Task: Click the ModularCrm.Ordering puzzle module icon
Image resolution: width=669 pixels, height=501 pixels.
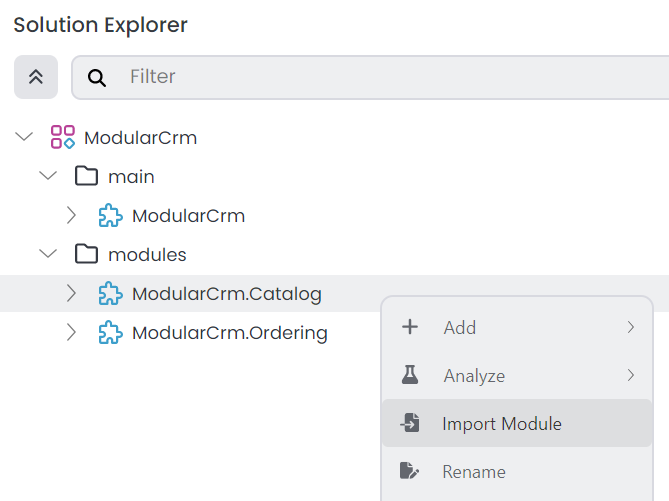Action: [110, 333]
